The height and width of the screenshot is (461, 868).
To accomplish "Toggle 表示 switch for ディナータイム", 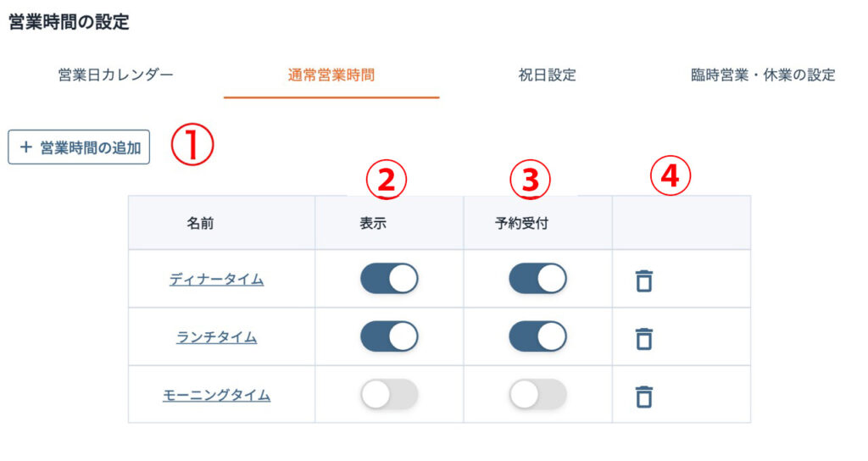I will [x=389, y=279].
